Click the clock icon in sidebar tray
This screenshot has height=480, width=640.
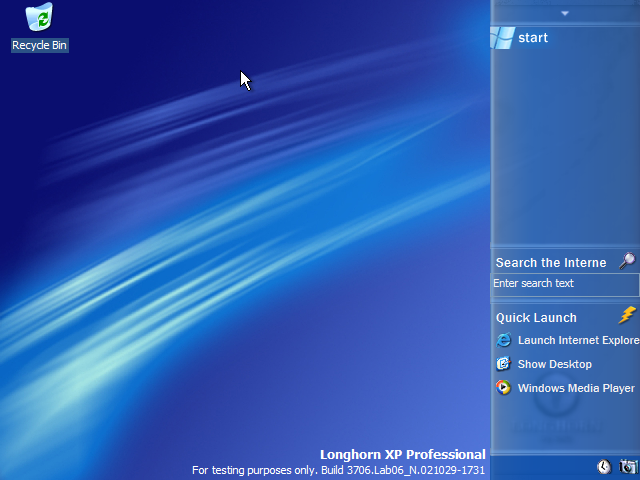(604, 467)
